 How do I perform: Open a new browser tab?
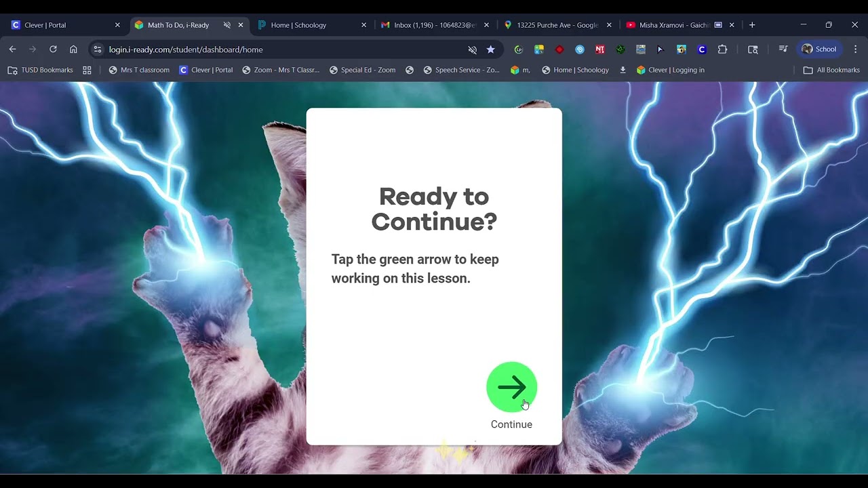(x=752, y=25)
